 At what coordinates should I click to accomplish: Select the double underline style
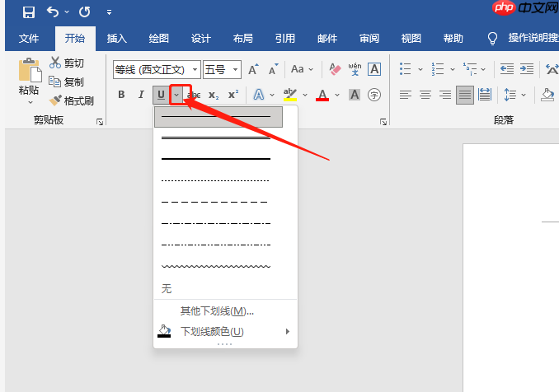pyautogui.click(x=218, y=138)
